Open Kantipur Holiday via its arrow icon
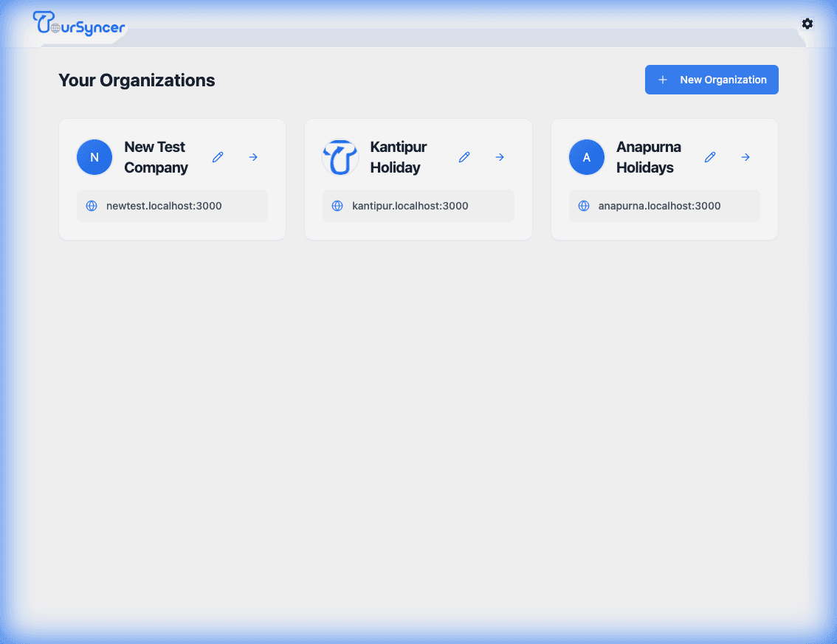 click(x=500, y=156)
